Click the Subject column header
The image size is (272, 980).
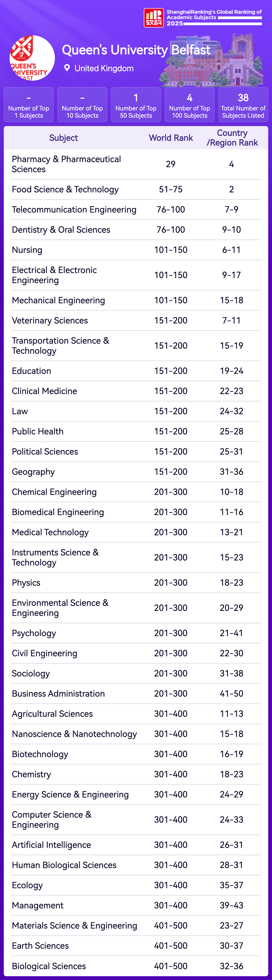63,138
